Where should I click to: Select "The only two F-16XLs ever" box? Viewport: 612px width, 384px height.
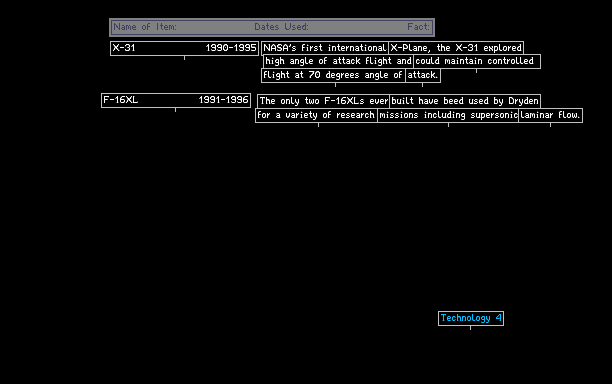click(x=323, y=101)
